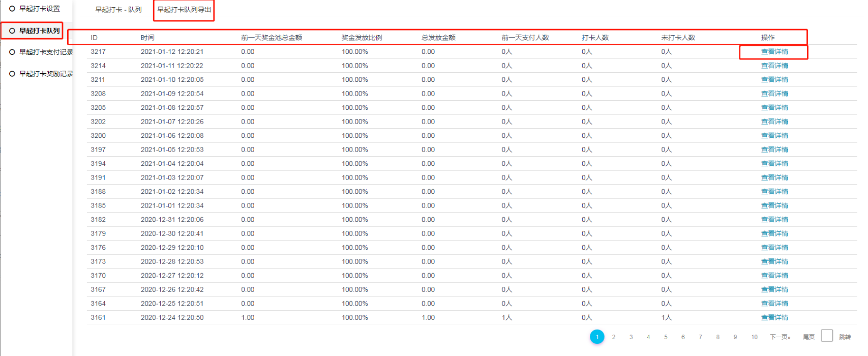The image size is (868, 356).
Task: Click 早起打卡队列导出 tab
Action: click(184, 10)
